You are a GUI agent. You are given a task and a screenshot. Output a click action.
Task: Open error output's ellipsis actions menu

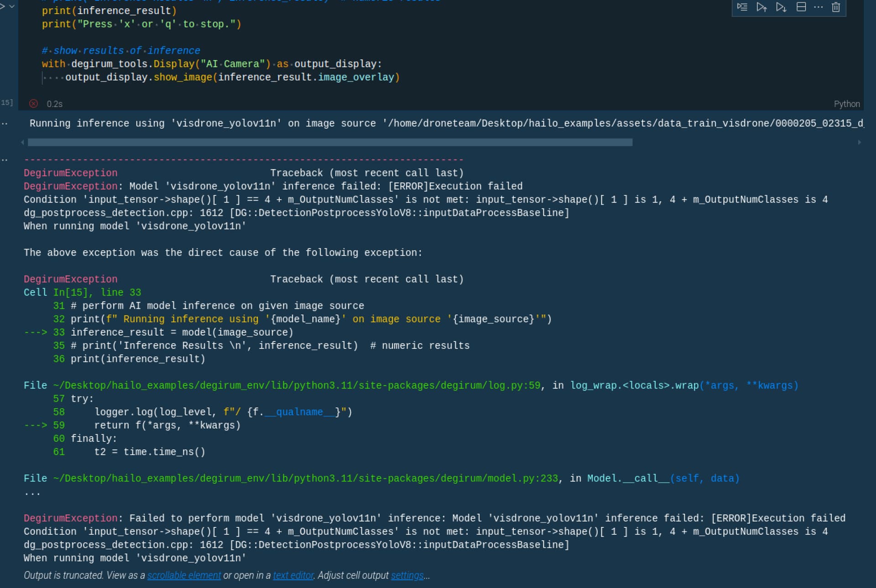pyautogui.click(x=5, y=160)
